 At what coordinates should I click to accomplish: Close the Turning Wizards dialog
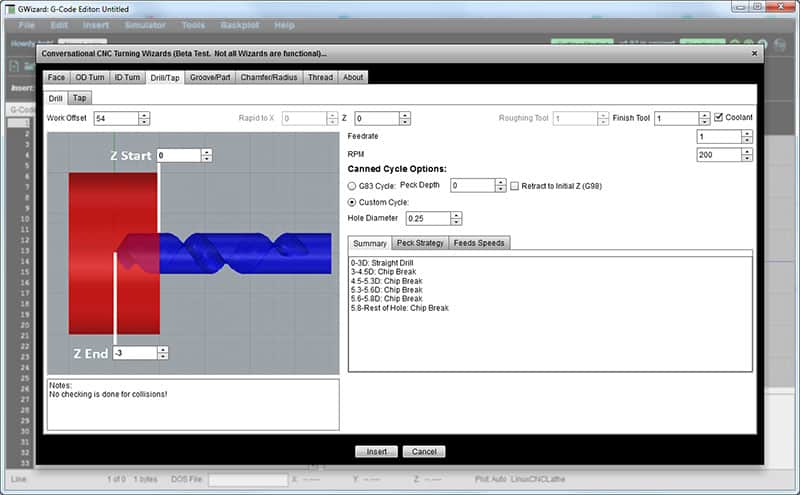[755, 53]
